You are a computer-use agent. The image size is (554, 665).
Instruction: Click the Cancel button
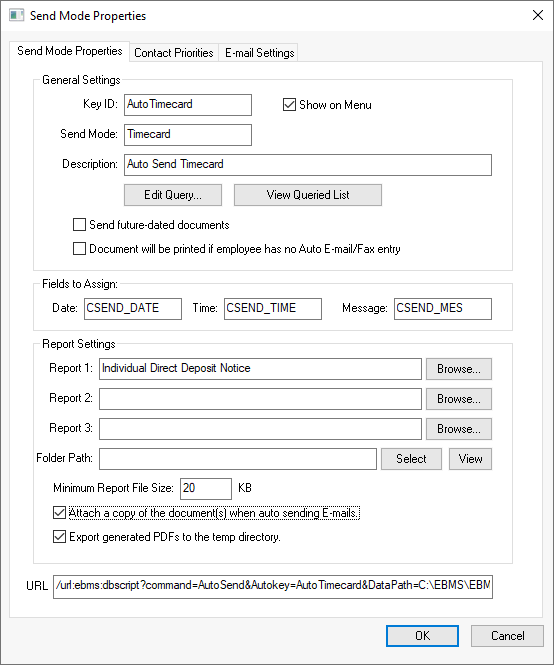tap(507, 636)
